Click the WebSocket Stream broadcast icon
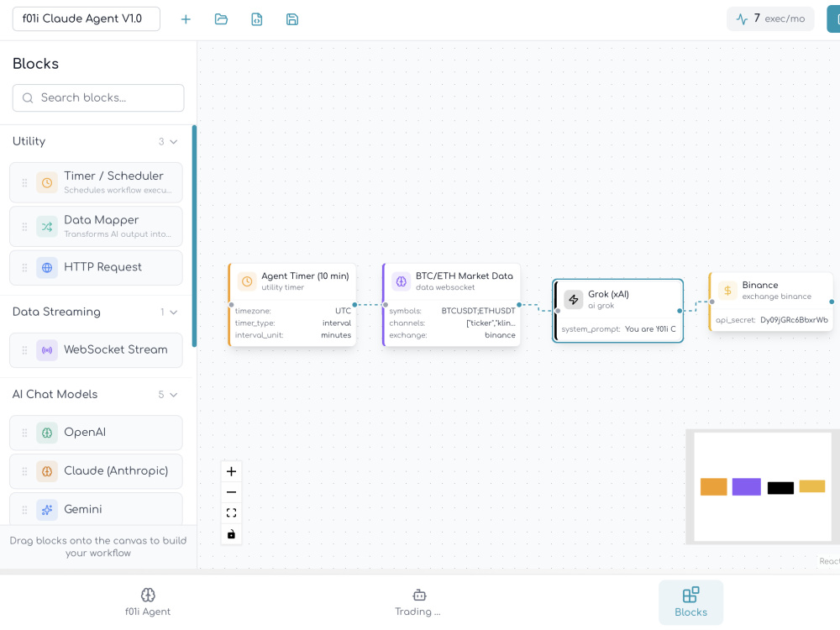The image size is (840, 630). [x=47, y=350]
